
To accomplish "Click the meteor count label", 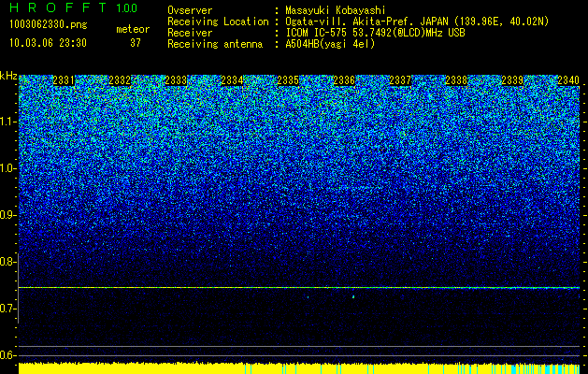I will click(x=133, y=29).
